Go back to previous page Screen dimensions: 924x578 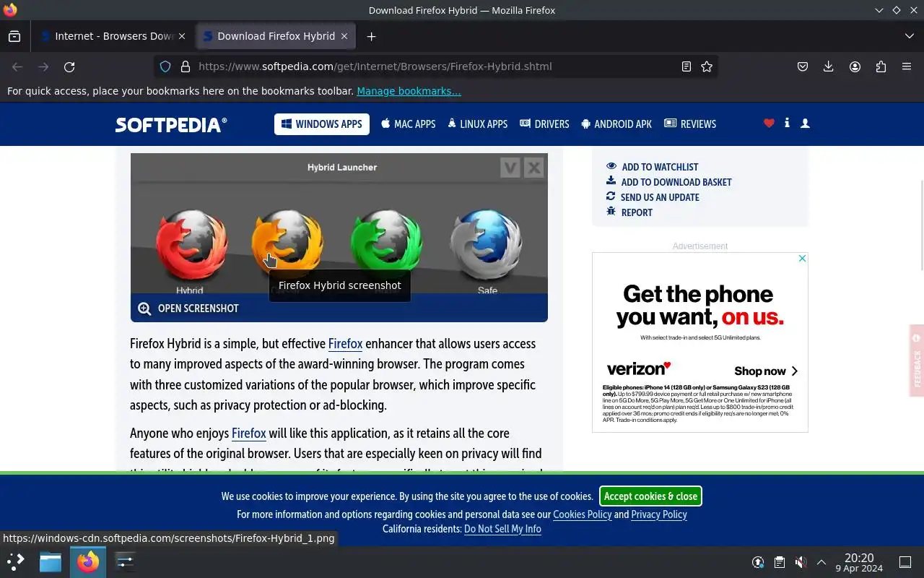point(17,66)
